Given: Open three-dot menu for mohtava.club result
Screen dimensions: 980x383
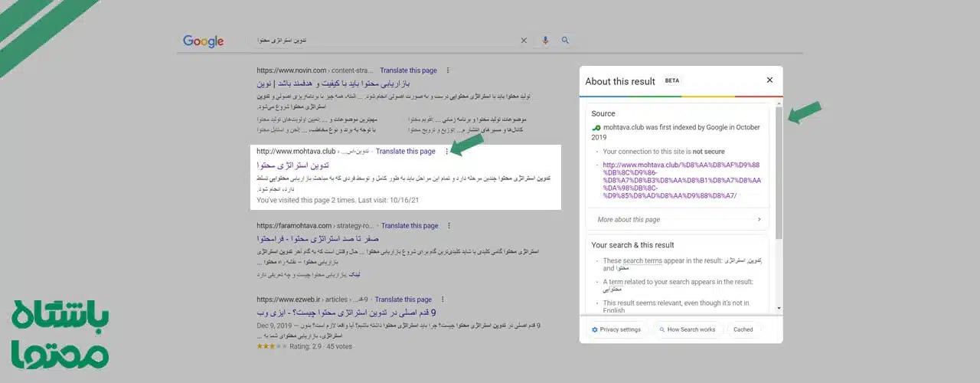Looking at the screenshot, I should [x=446, y=152].
